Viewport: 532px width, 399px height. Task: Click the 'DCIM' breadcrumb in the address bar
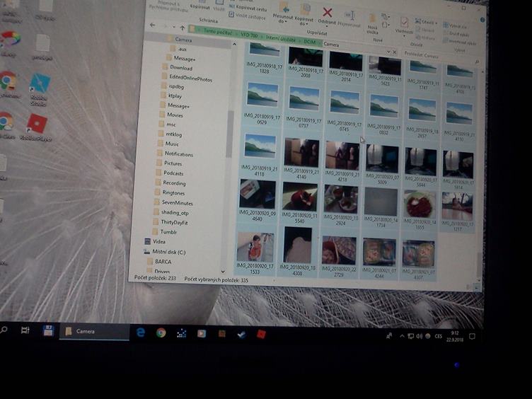pos(309,42)
